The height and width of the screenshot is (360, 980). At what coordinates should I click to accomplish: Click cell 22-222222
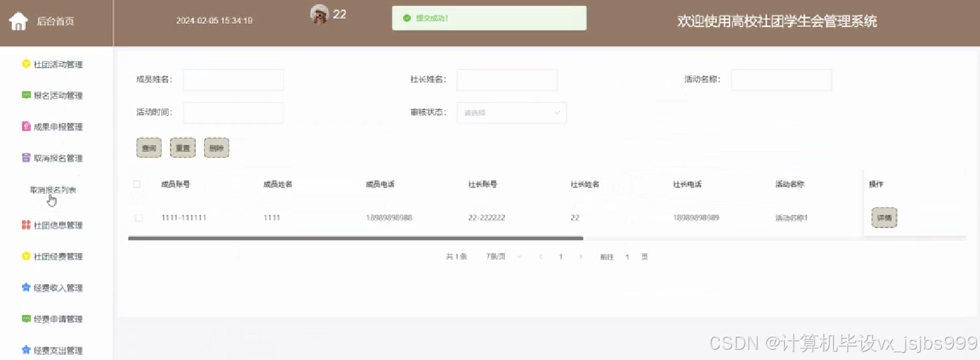(x=487, y=218)
